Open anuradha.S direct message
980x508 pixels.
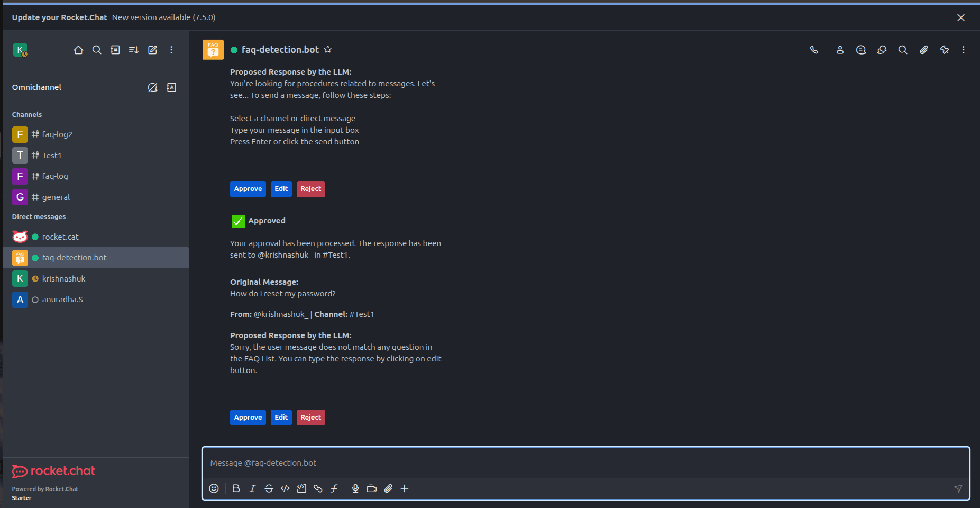96,300
